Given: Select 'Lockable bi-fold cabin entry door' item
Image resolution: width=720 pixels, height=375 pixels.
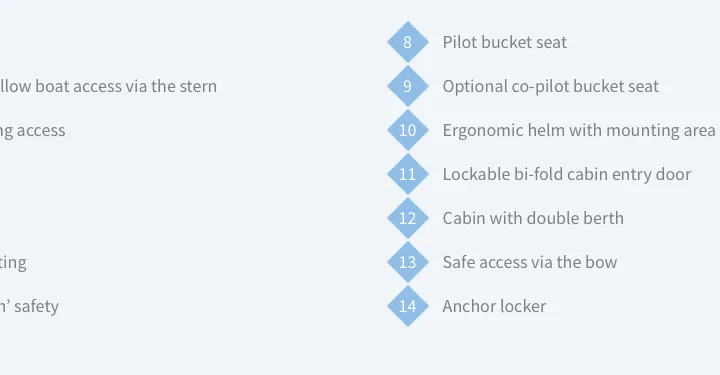Looking at the screenshot, I should coord(567,174).
